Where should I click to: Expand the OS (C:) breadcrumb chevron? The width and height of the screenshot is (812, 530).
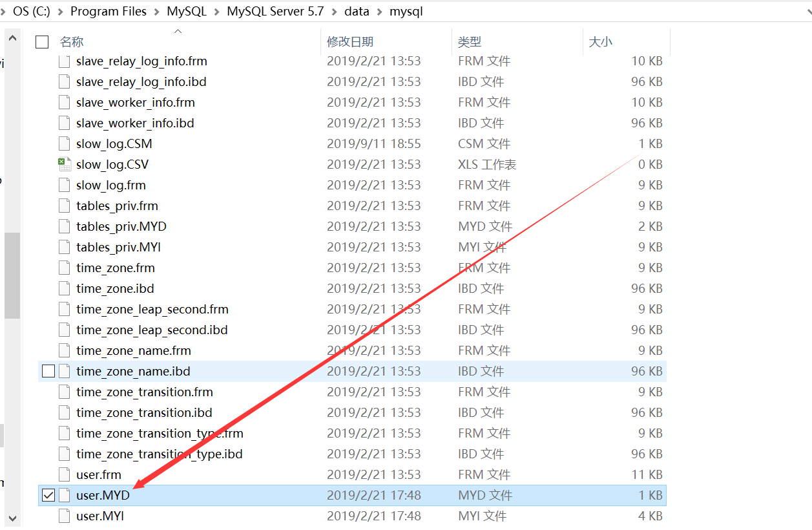tap(60, 12)
